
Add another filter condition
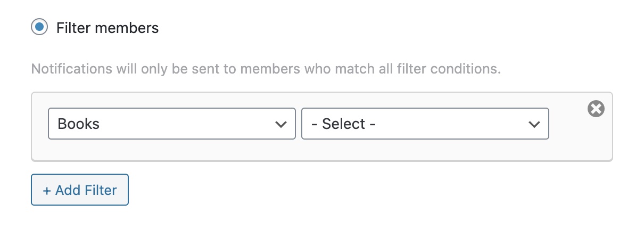[x=80, y=190]
